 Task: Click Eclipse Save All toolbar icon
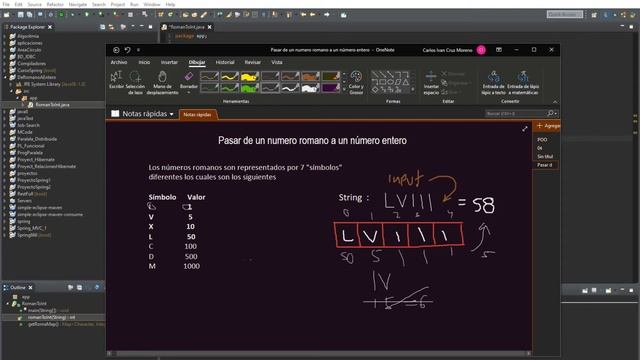click(x=29, y=15)
